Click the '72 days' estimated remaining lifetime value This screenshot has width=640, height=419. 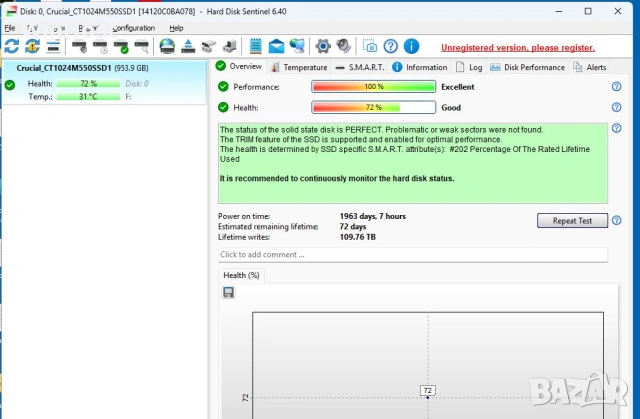[353, 226]
